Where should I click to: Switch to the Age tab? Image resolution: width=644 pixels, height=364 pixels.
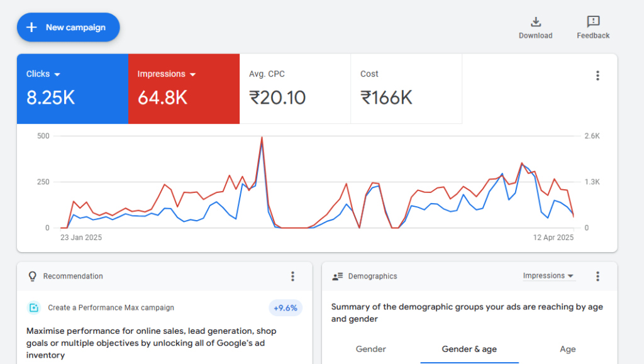pos(567,349)
